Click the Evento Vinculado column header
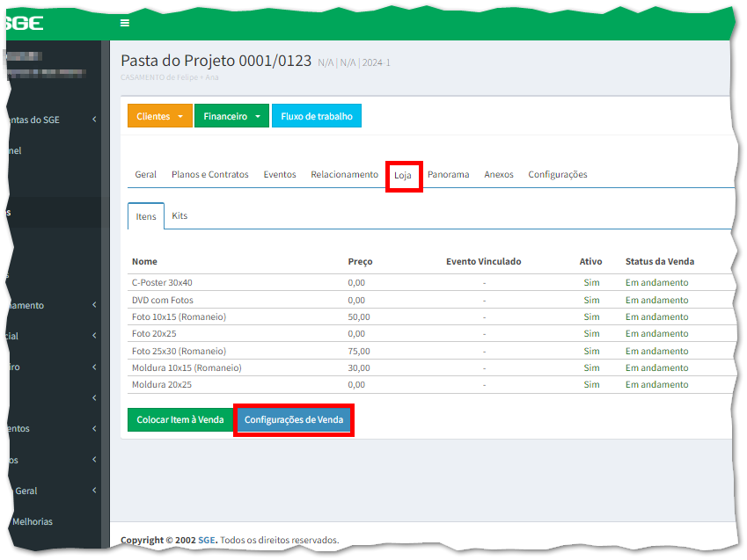Viewport: 747px width, 560px height. coord(484,261)
